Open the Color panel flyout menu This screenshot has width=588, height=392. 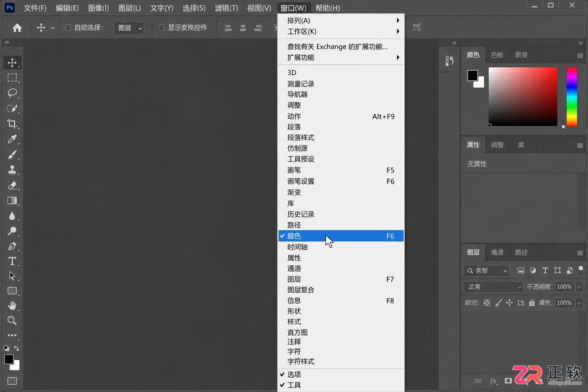[x=580, y=56]
